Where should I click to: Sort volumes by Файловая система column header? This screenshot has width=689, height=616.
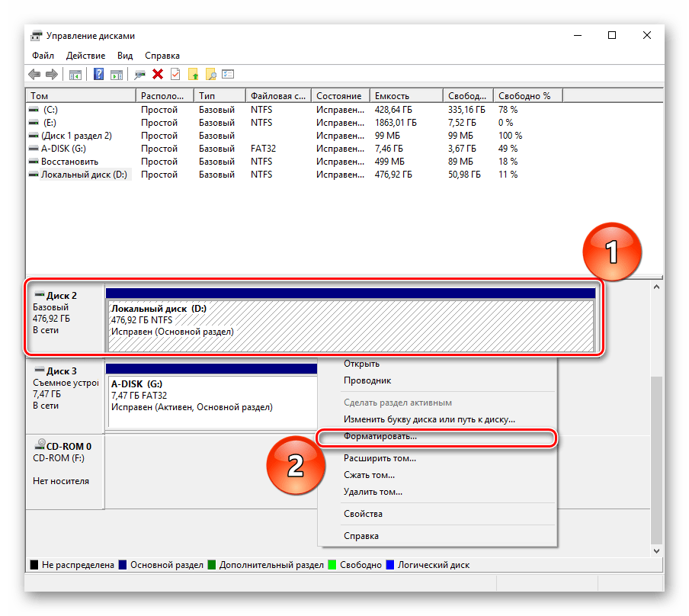coord(277,96)
